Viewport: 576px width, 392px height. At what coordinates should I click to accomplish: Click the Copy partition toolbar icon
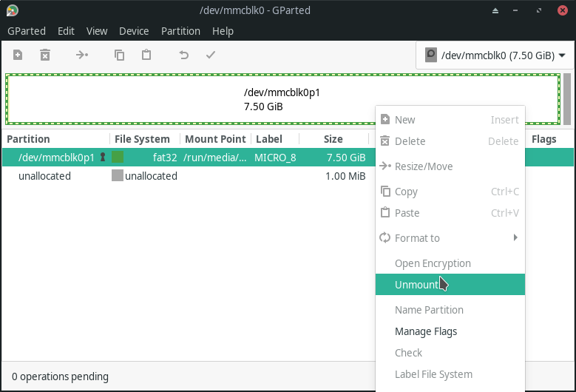pos(119,55)
